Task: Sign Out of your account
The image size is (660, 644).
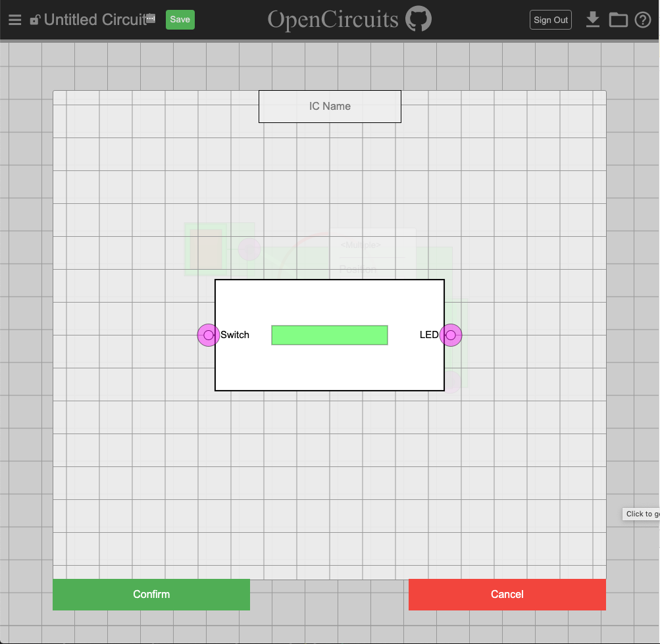Action: tap(550, 19)
